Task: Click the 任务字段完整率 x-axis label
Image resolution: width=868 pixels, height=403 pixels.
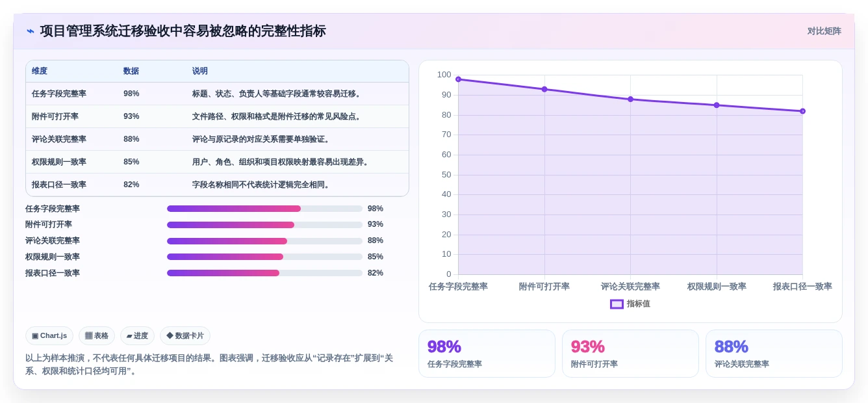Action: [458, 287]
